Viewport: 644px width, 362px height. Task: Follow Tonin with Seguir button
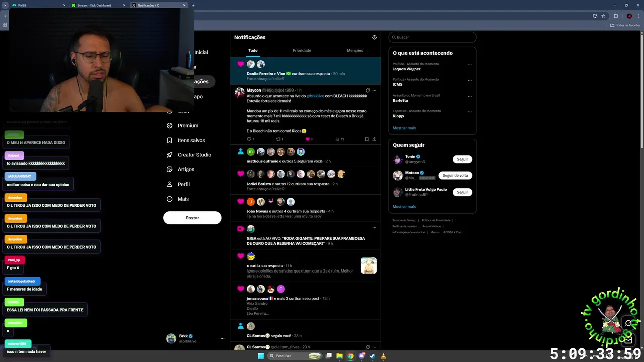[x=462, y=159]
